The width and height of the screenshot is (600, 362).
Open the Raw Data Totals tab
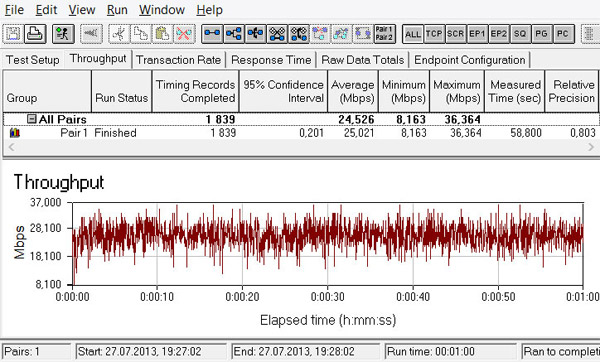click(362, 60)
